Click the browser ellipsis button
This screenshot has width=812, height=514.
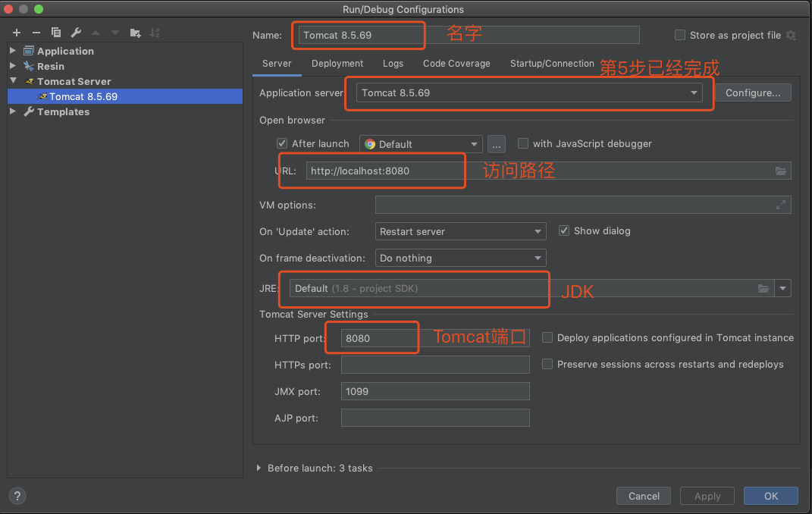click(x=496, y=144)
